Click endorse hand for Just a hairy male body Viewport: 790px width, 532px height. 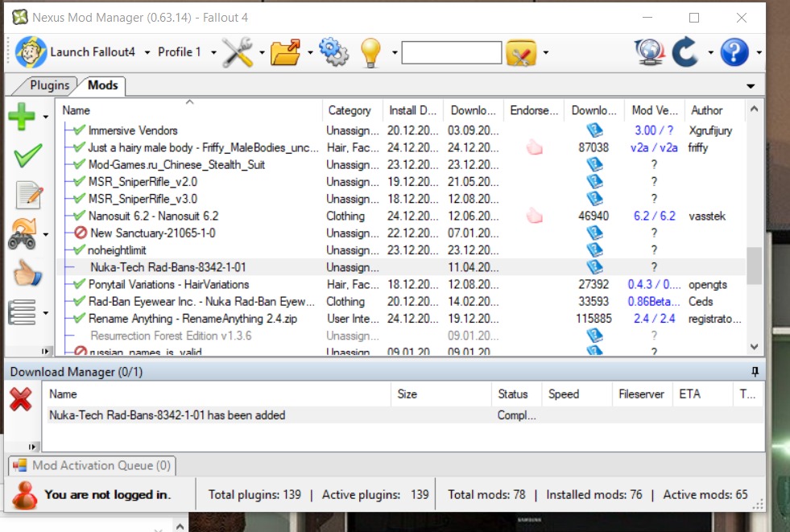535,147
